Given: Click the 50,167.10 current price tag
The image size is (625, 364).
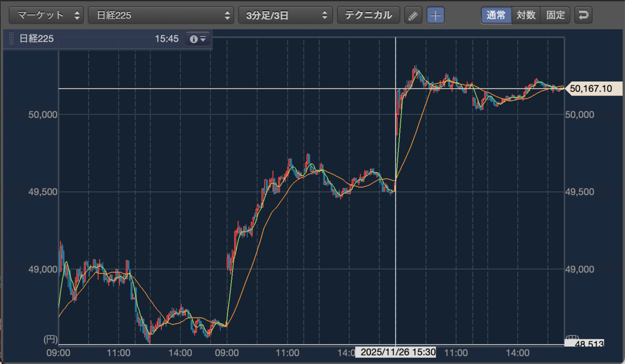Looking at the screenshot, I should click(594, 89).
